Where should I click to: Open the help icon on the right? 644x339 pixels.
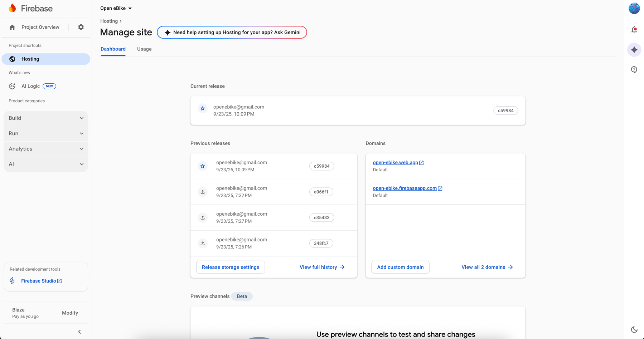[x=634, y=69]
